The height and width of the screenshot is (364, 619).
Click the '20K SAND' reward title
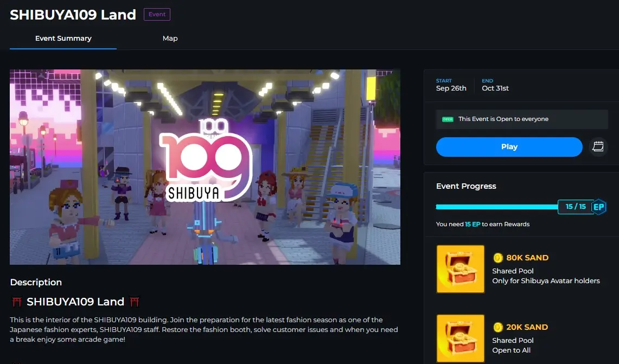coord(527,327)
